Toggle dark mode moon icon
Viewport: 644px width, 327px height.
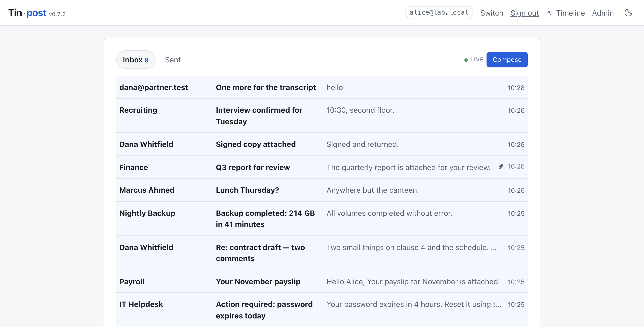click(x=628, y=13)
